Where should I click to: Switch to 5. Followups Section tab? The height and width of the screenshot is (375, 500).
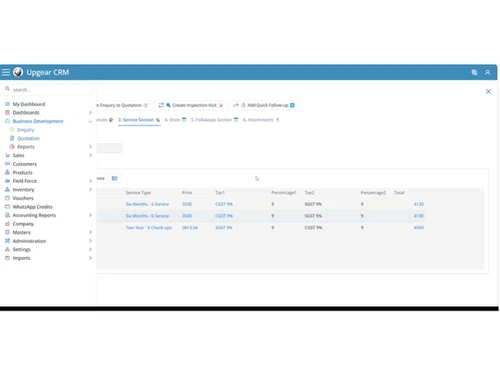(x=215, y=120)
